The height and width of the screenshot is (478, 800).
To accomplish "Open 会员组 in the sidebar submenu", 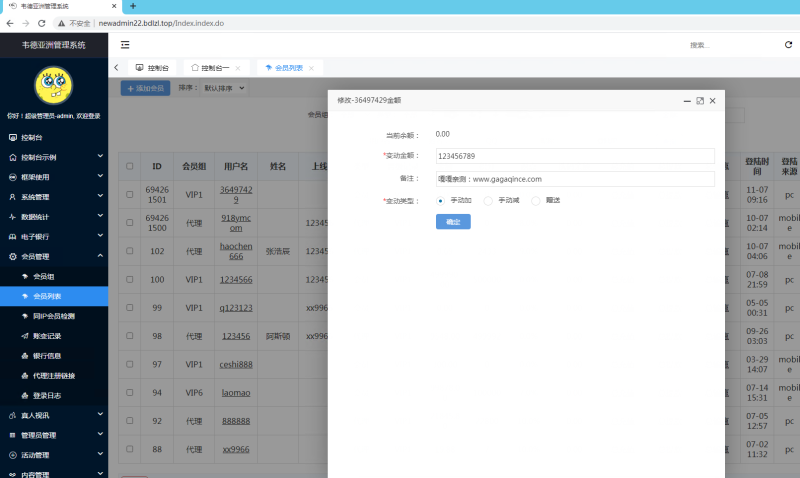I will click(x=54, y=276).
